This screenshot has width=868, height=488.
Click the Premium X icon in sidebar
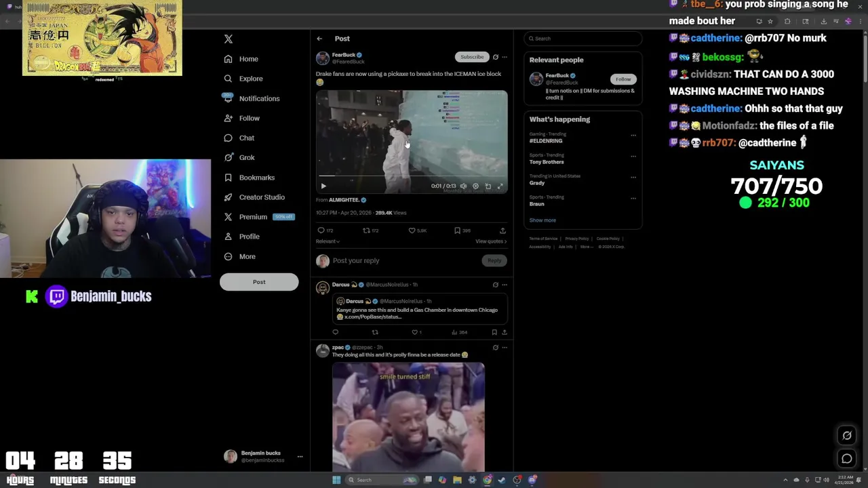pos(229,217)
